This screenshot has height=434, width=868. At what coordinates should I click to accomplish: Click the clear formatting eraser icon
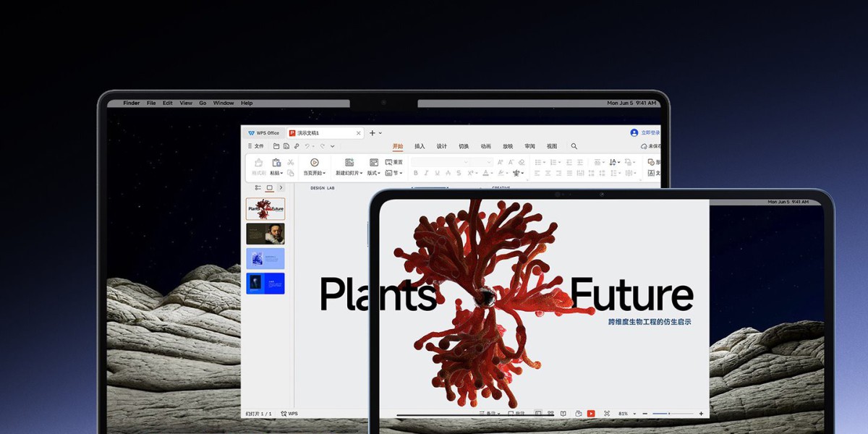[x=522, y=163]
